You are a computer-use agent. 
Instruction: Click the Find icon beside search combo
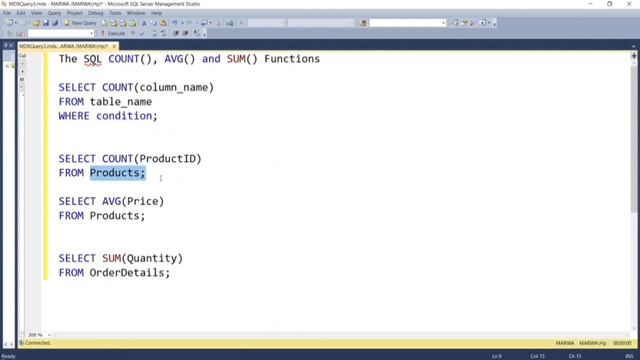click(363, 23)
